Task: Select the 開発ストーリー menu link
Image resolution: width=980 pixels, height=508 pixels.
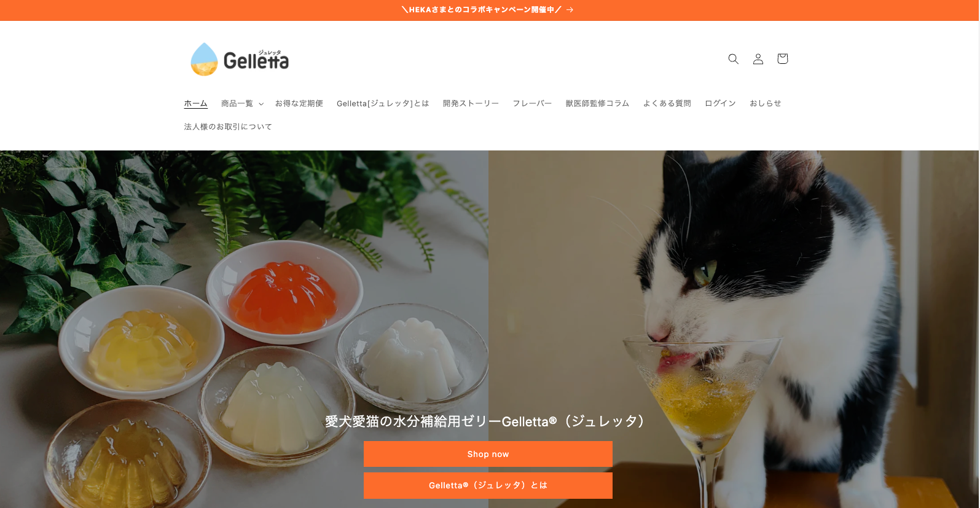Action: pyautogui.click(x=471, y=103)
